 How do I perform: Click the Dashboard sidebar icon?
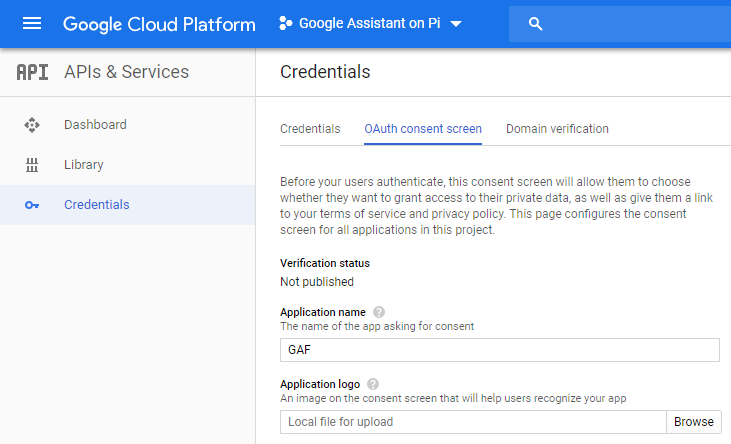click(x=32, y=125)
